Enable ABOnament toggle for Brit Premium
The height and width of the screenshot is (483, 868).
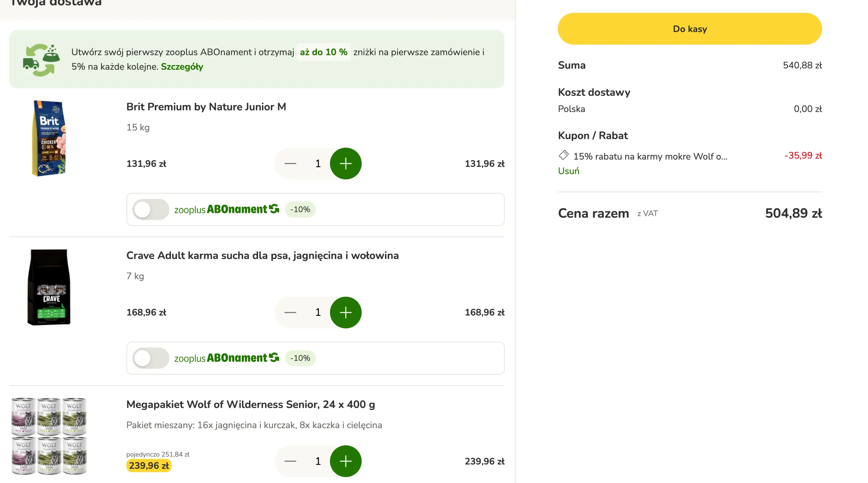point(151,209)
